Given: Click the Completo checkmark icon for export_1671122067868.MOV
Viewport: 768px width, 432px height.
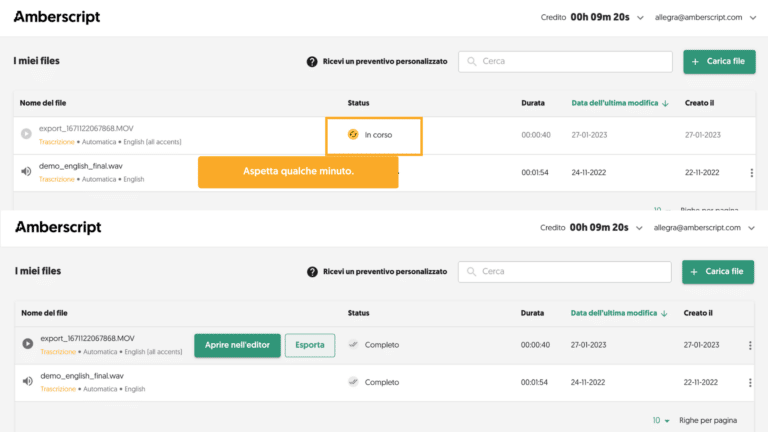Looking at the screenshot, I should 353,344.
